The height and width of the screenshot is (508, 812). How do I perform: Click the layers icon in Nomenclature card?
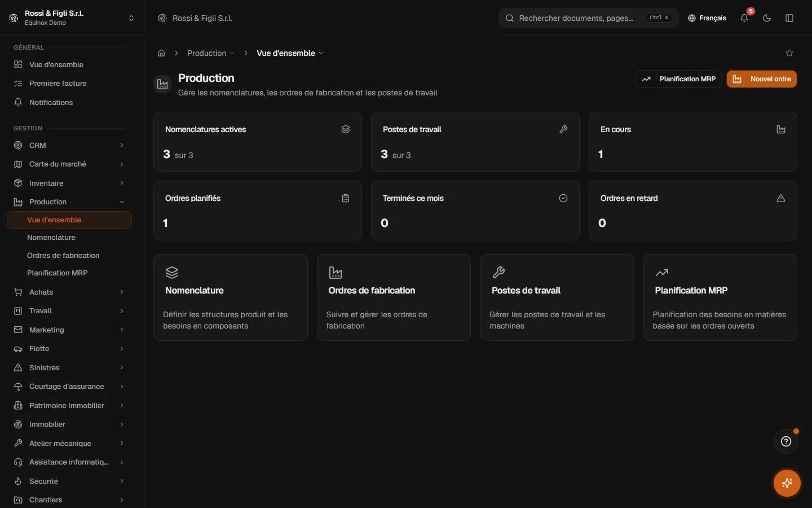(172, 273)
